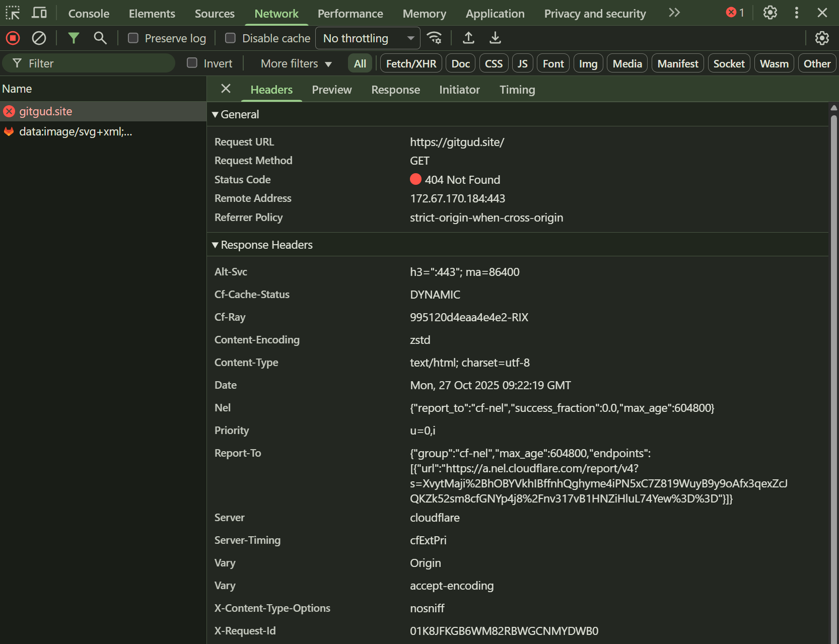839x644 pixels.
Task: Switch to the Console tab
Action: coord(89,14)
